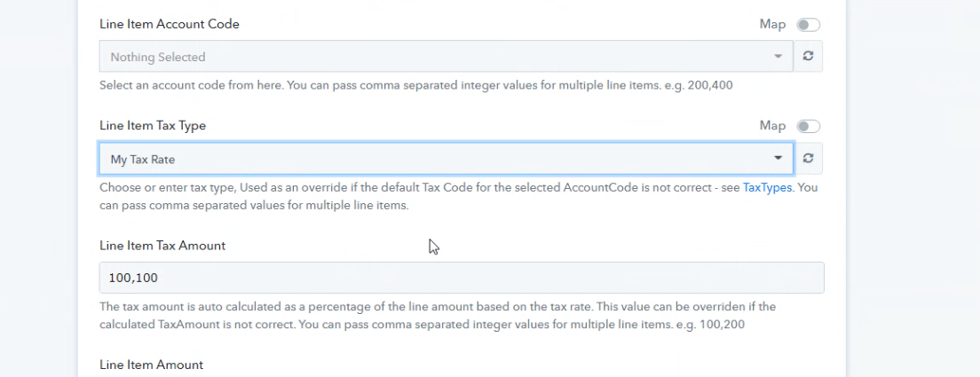Open the TaxTypes documentation link
This screenshot has height=377, width=980.
pyautogui.click(x=768, y=187)
